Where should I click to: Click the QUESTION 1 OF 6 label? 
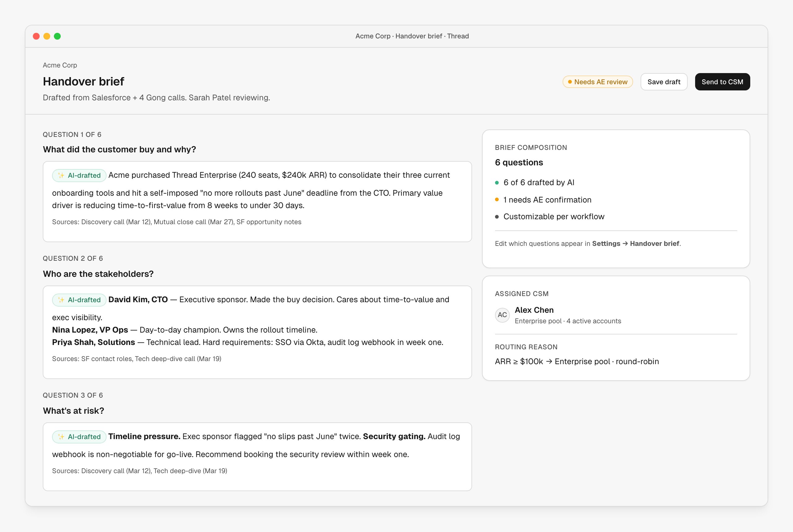click(72, 134)
